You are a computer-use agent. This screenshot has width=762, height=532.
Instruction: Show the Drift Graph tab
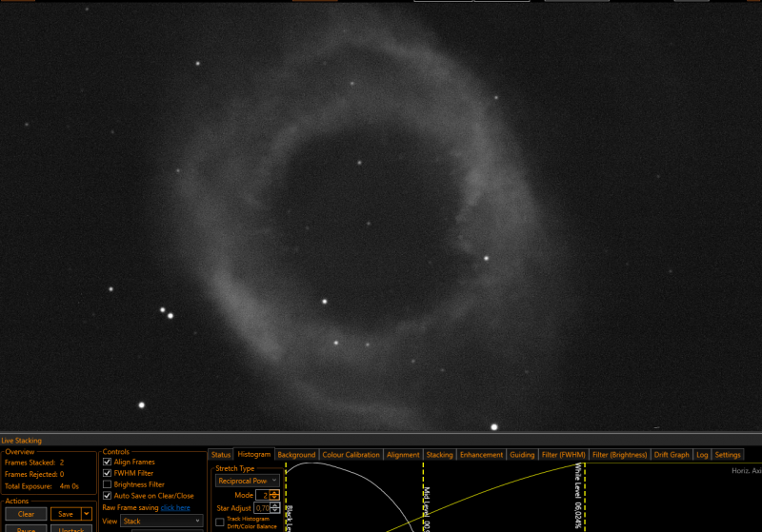pyautogui.click(x=672, y=455)
